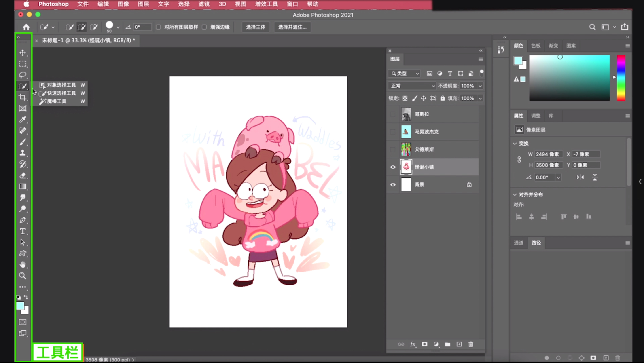Click the delete layer trash icon
The width and height of the screenshot is (644, 363).
click(471, 344)
